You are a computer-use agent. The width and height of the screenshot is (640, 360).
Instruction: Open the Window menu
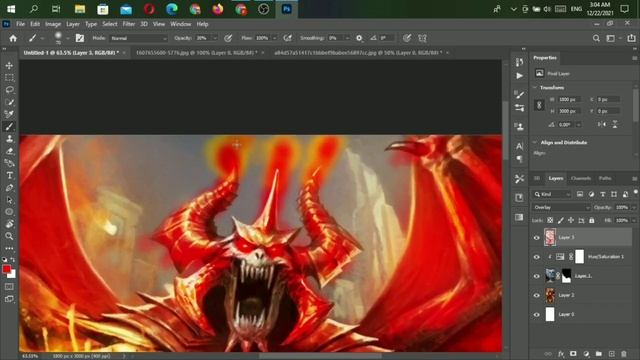pos(180,24)
